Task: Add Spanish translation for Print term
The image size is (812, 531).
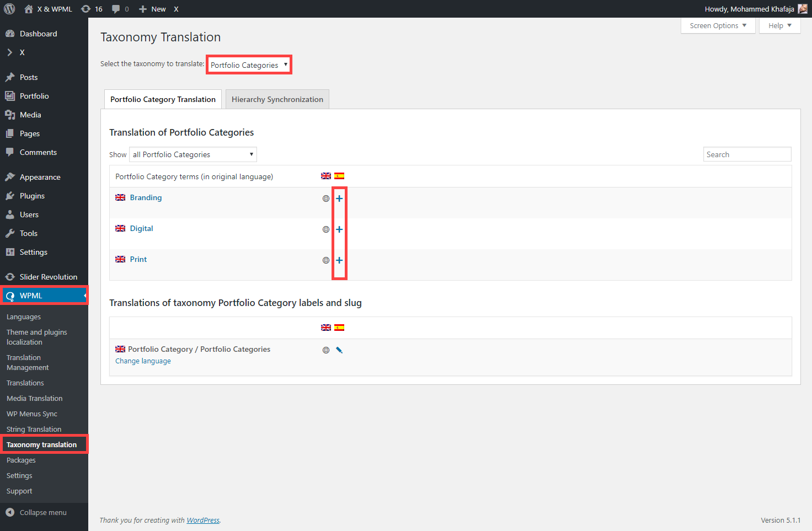Action: (339, 260)
